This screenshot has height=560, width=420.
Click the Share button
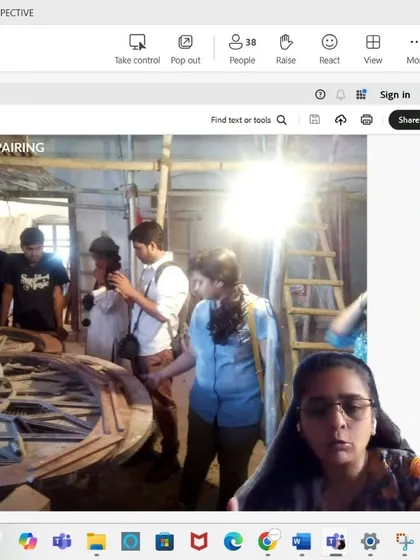coord(405,120)
